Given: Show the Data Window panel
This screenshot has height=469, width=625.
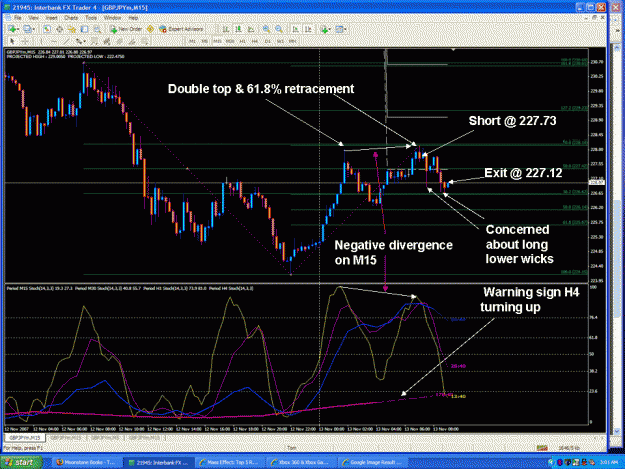Looking at the screenshot, I should 59,29.
